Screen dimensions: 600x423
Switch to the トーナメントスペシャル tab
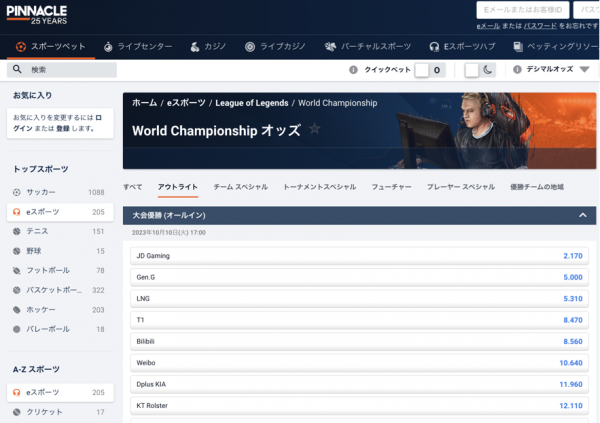tap(320, 187)
